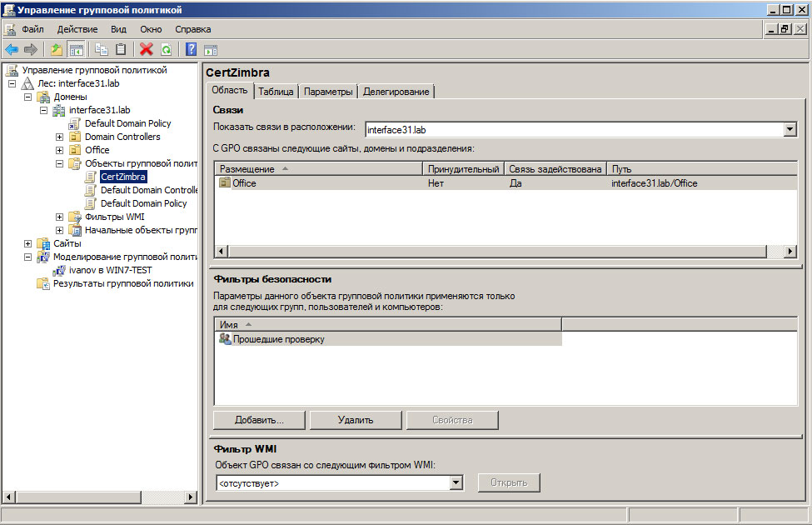Toggle the Show/Hide console tree button
This screenshot has width=812, height=525.
[x=77, y=50]
